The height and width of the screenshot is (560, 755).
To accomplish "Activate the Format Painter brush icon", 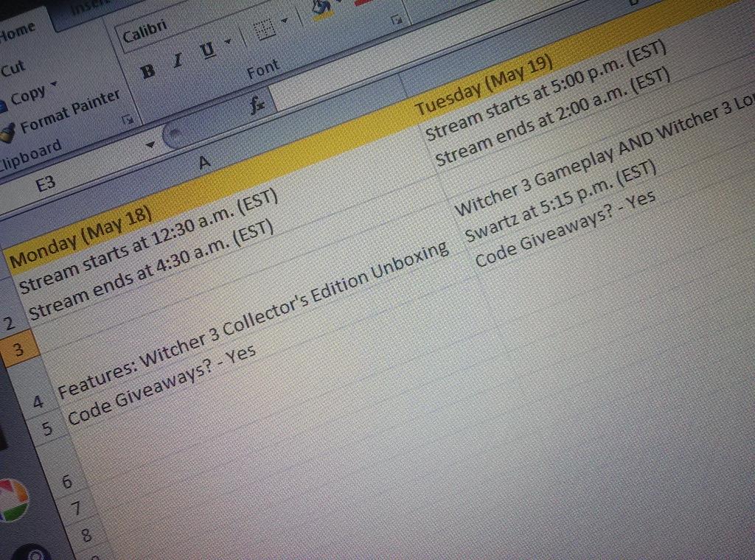I will tap(7, 133).
